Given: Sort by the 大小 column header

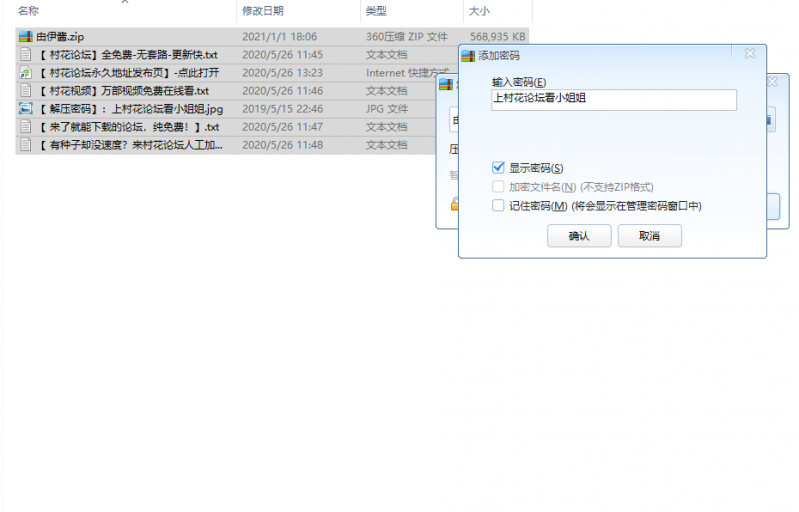Looking at the screenshot, I should tap(479, 11).
